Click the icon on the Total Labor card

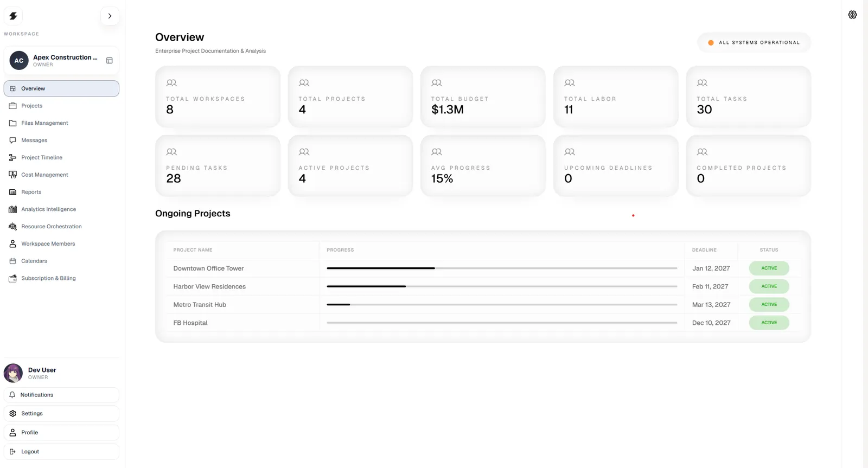tap(570, 83)
